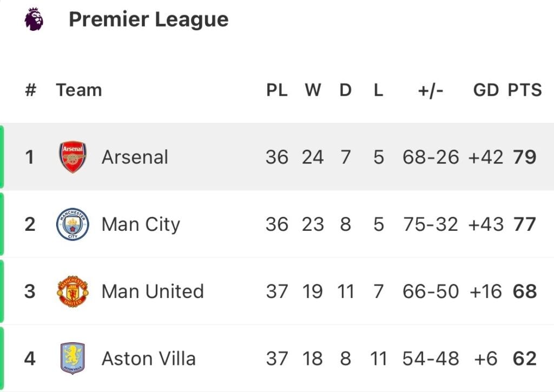Click the PL column header
The width and height of the screenshot is (554, 392).
pyautogui.click(x=277, y=90)
